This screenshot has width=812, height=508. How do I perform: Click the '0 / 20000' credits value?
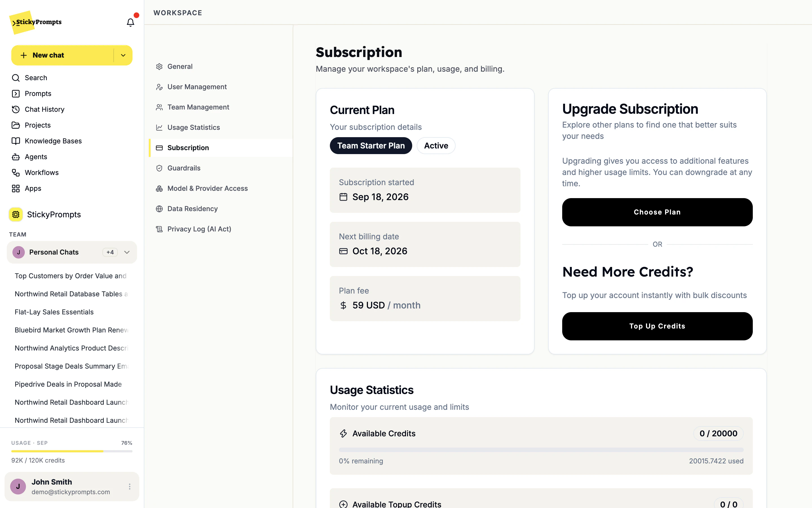[718, 433]
